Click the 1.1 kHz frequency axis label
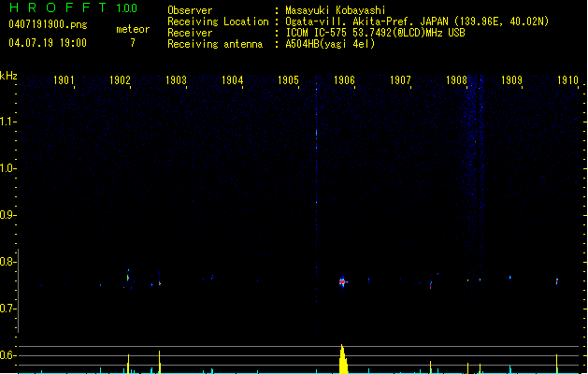 [7, 122]
